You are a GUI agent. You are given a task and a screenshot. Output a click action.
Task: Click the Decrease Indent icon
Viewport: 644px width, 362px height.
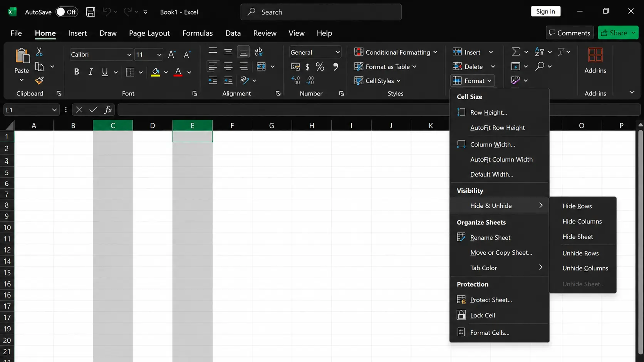(x=213, y=80)
